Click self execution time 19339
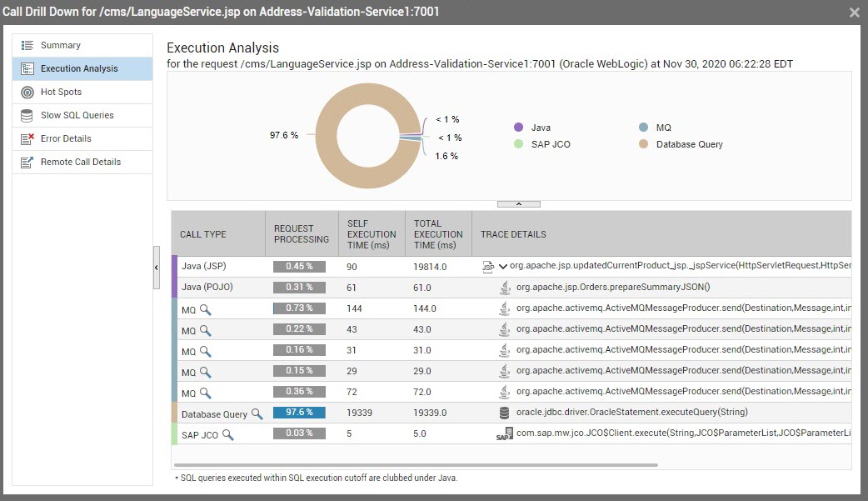The height and width of the screenshot is (501, 868). pyautogui.click(x=359, y=413)
